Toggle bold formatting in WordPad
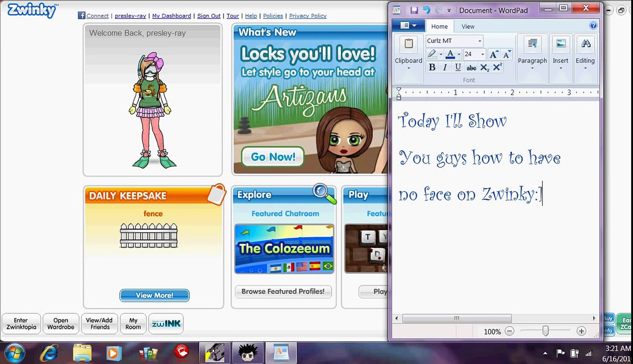The image size is (633, 364). [x=432, y=67]
